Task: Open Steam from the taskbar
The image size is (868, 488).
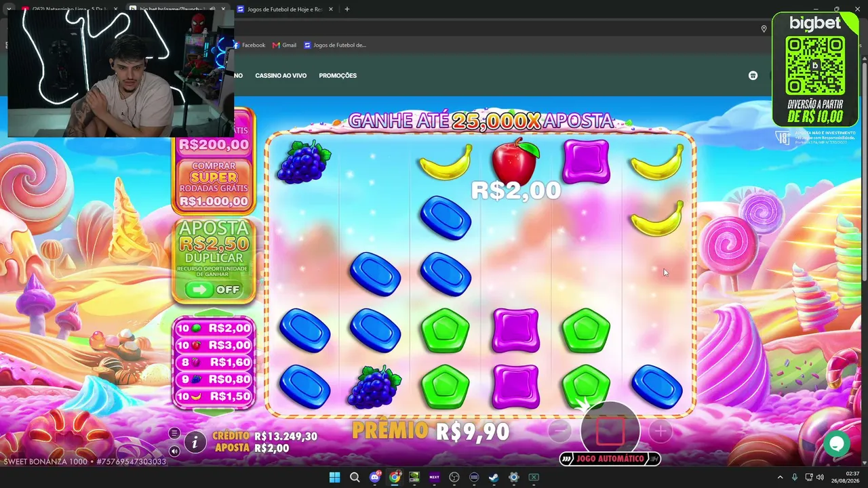Action: (x=494, y=477)
